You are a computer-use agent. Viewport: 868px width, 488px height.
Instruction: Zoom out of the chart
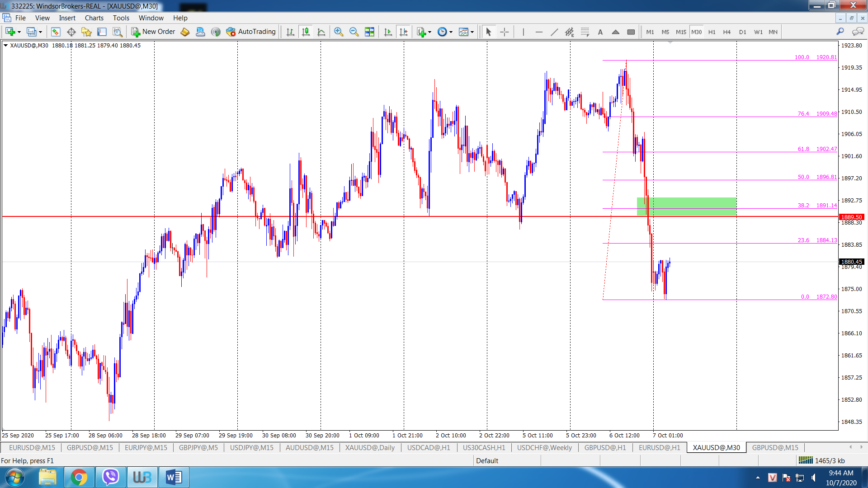click(x=354, y=32)
